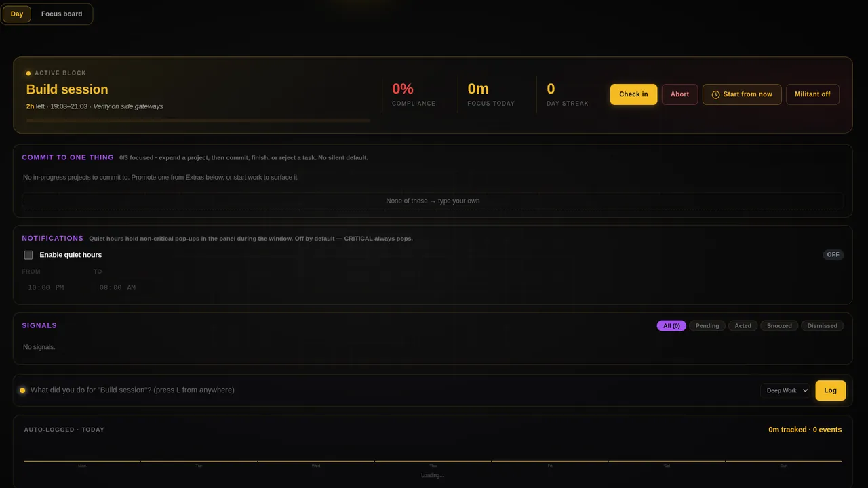Image resolution: width=868 pixels, height=488 pixels.
Task: Click None of these type your own
Action: tap(433, 201)
